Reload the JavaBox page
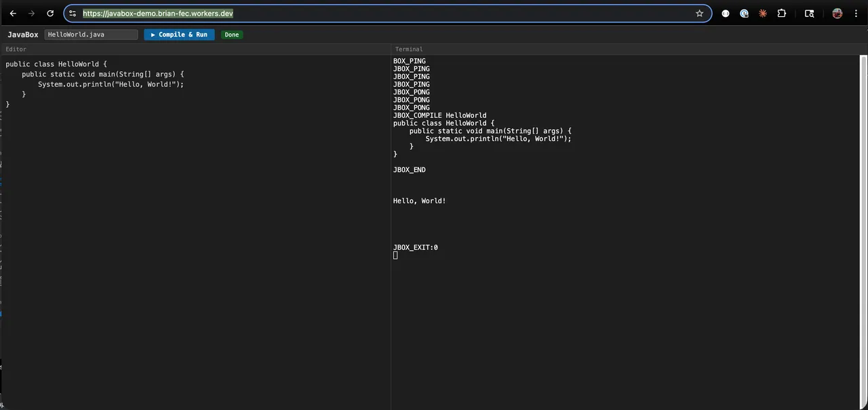 (50, 13)
